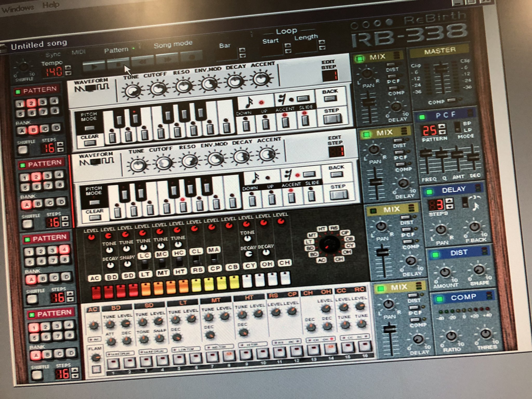Click the Dist unit's Shape knob

tap(479, 270)
